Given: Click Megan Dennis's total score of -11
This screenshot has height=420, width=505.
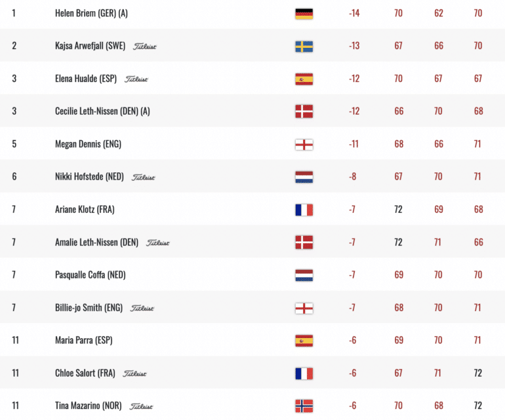Looking at the screenshot, I should point(353,144).
